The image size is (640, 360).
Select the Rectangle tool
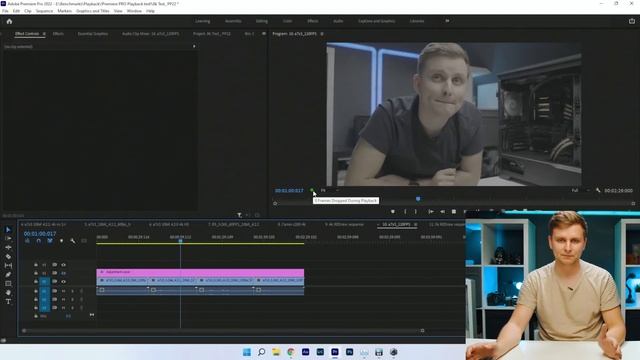(8, 284)
